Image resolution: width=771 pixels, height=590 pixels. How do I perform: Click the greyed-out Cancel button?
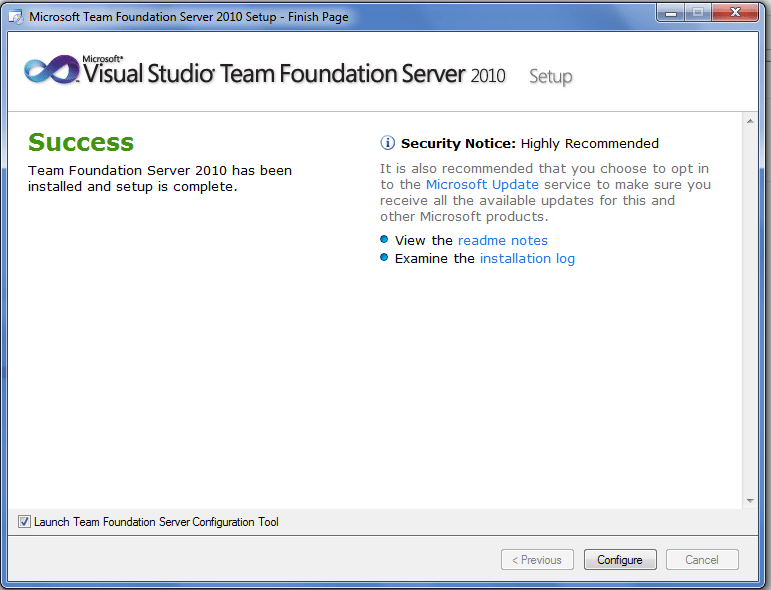click(x=702, y=560)
